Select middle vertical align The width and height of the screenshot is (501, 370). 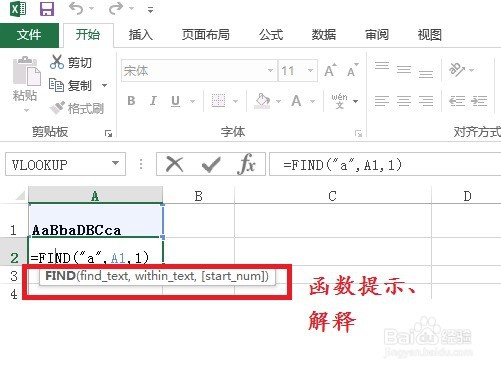(x=404, y=70)
